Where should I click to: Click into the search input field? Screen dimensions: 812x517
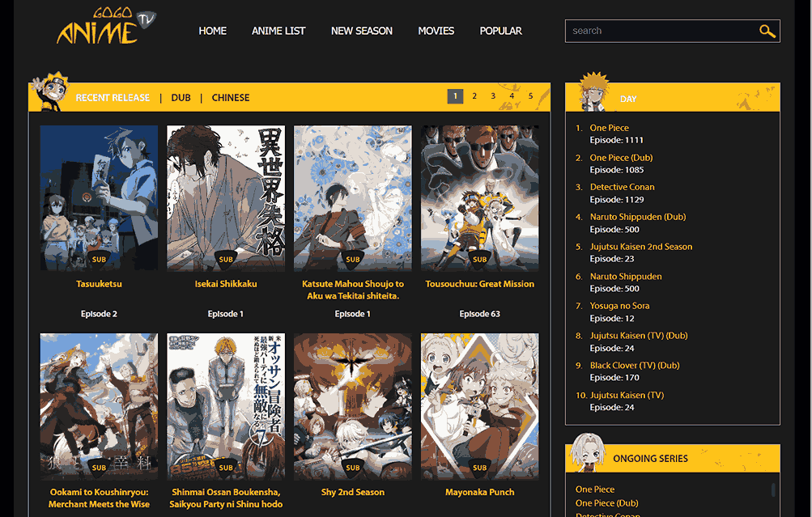click(x=660, y=31)
